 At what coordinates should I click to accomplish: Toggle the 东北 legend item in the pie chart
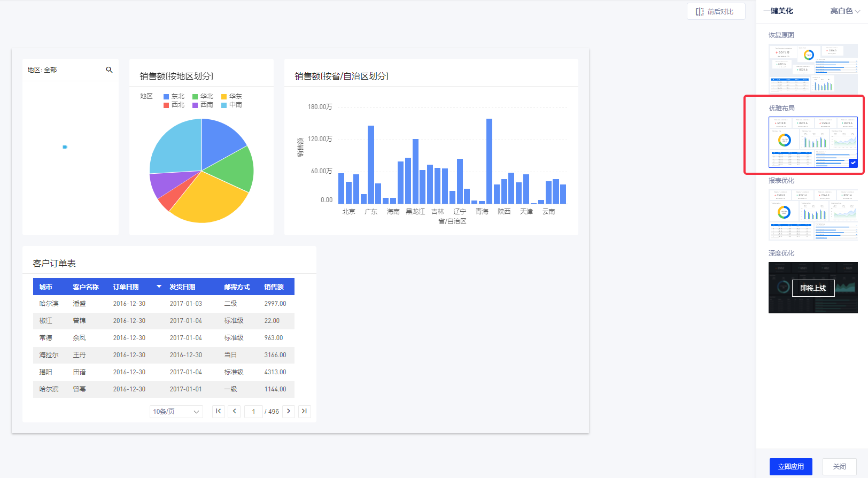coord(174,97)
